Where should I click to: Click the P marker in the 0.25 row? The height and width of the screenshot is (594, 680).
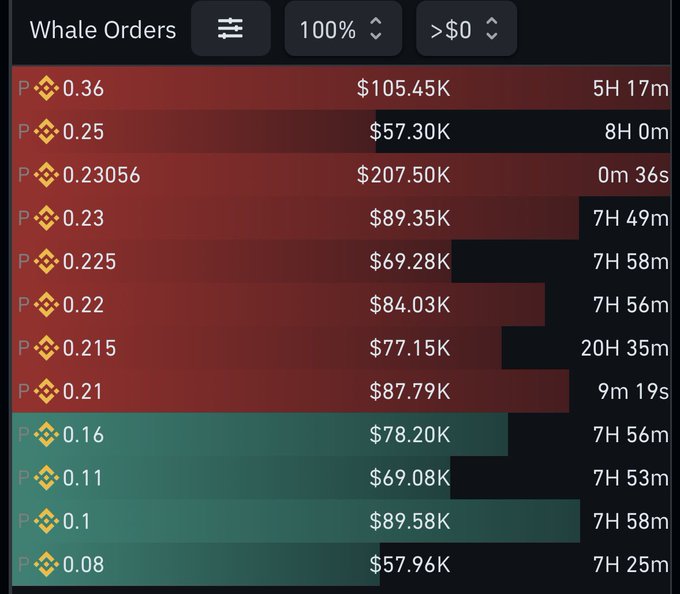click(x=23, y=131)
